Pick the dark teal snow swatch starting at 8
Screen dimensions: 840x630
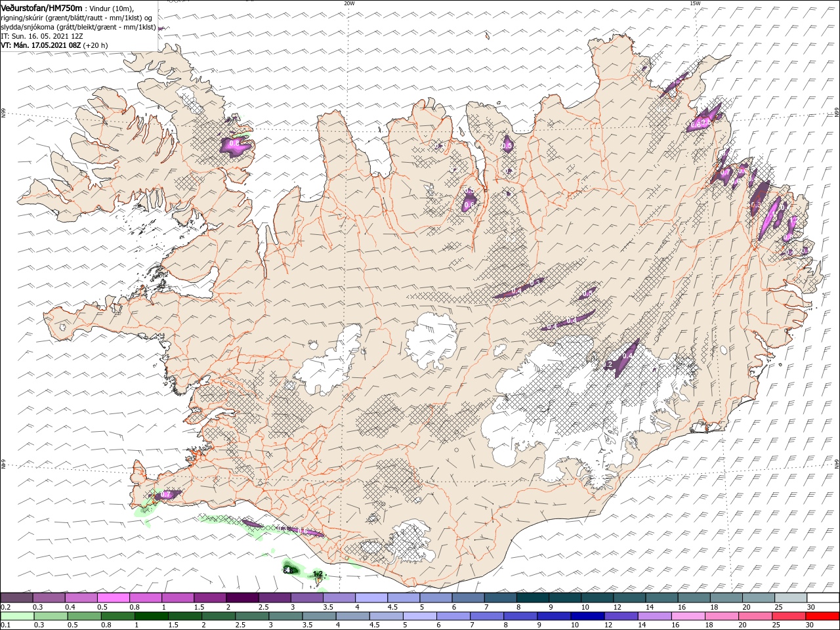pyautogui.click(x=532, y=598)
